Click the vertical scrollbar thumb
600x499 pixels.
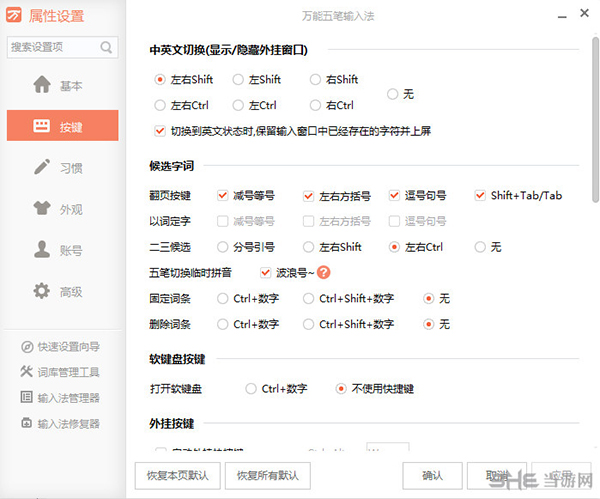pos(595,119)
